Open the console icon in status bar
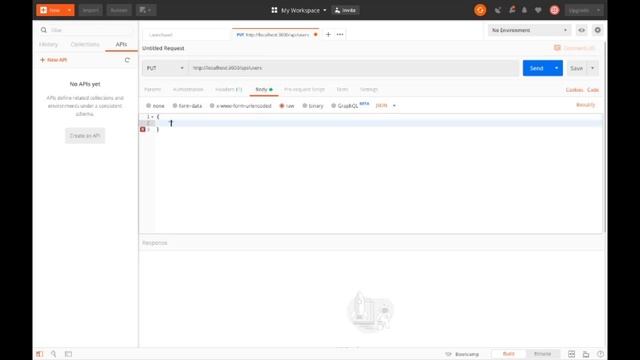The width and height of the screenshot is (640, 360). pos(69,354)
